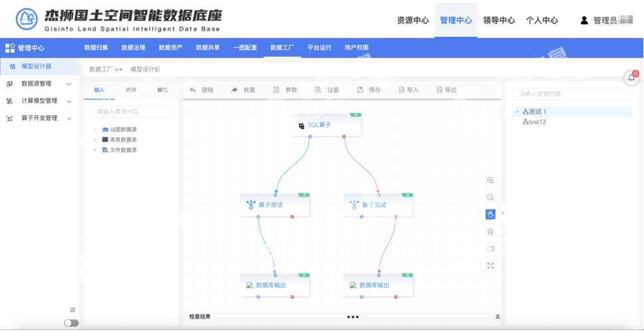Image resolution: width=644 pixels, height=332 pixels.
Task: Click the 检查结果 panel title
Action: (200, 317)
